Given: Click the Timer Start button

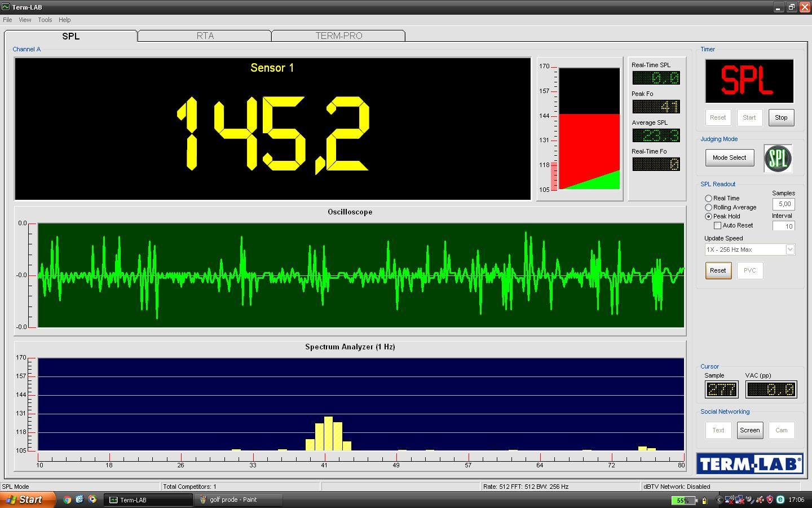Looking at the screenshot, I should 749,117.
